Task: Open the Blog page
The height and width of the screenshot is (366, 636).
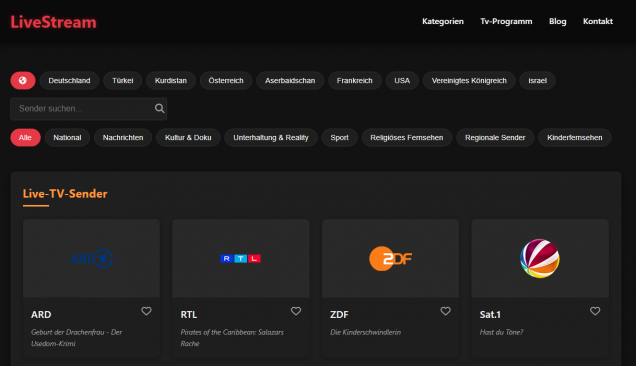Action: tap(557, 22)
